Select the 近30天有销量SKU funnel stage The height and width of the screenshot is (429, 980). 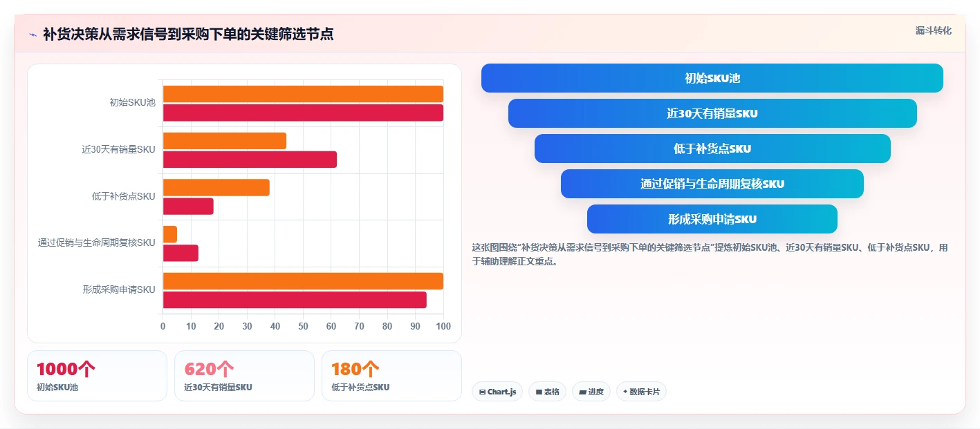[712, 113]
